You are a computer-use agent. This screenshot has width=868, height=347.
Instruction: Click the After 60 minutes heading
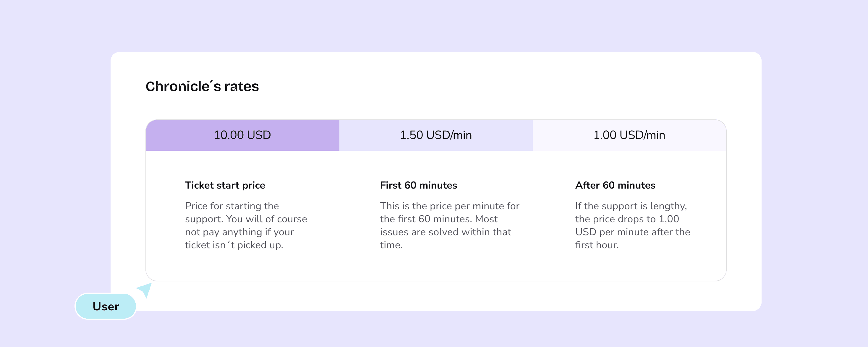click(x=615, y=185)
